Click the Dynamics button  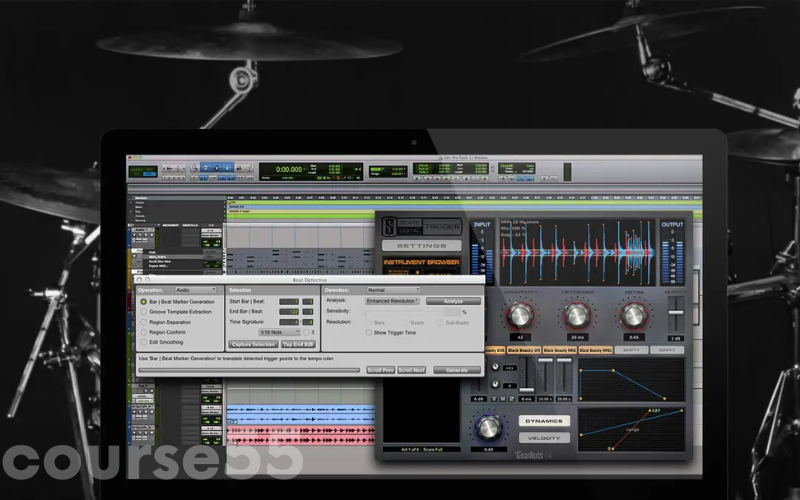pyautogui.click(x=544, y=421)
